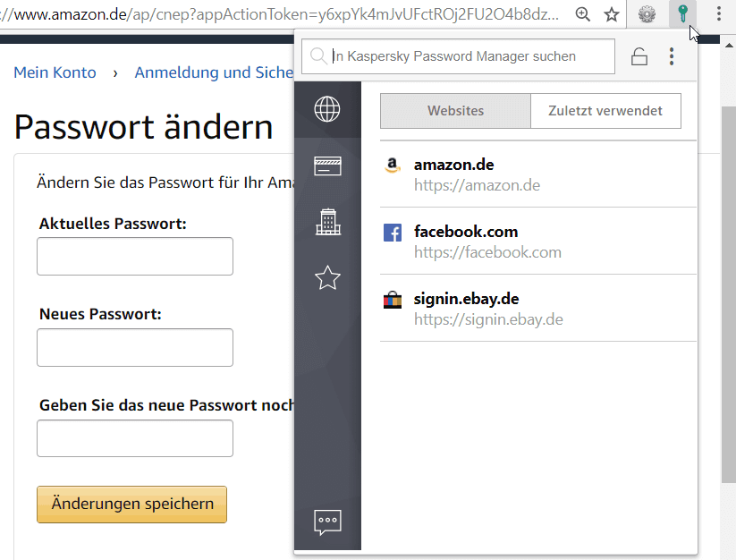This screenshot has height=560, width=736.
Task: Click the page vertical scrollbar thumb
Action: coord(728,293)
